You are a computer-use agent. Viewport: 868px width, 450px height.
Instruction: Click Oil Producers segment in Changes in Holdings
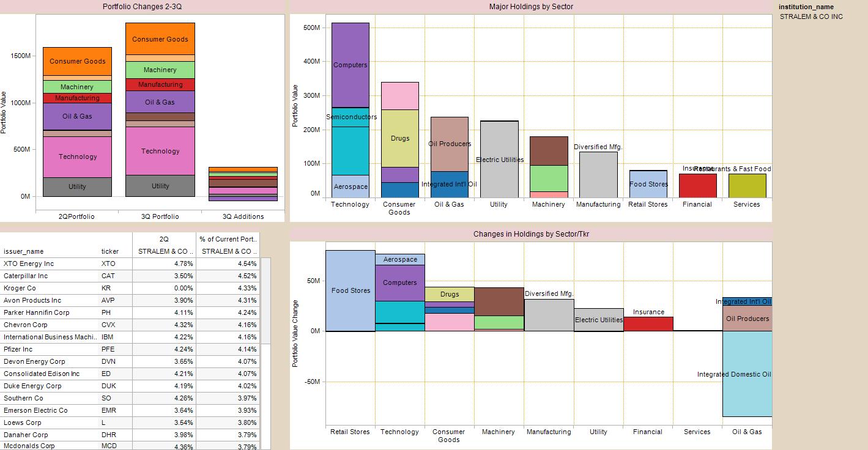747,319
